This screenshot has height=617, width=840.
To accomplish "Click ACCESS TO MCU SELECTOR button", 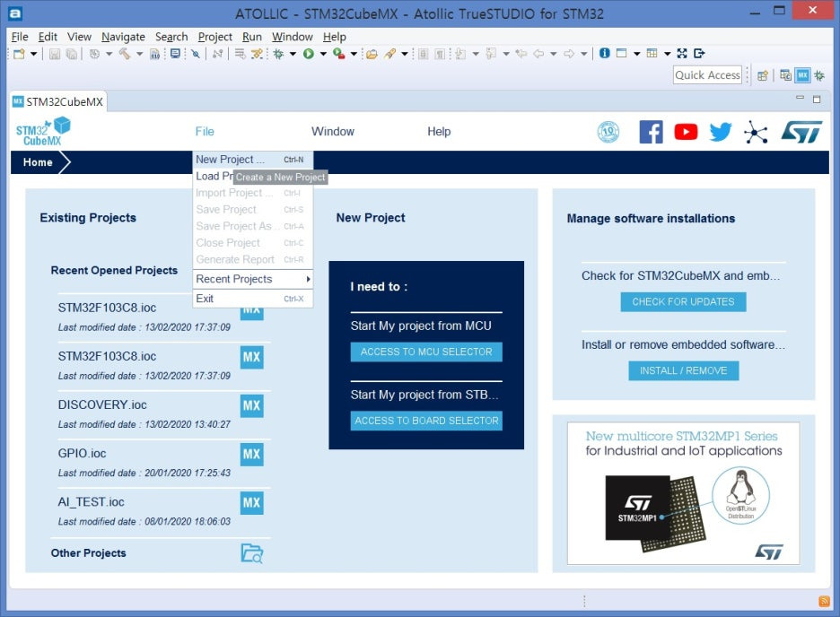I will pos(426,352).
